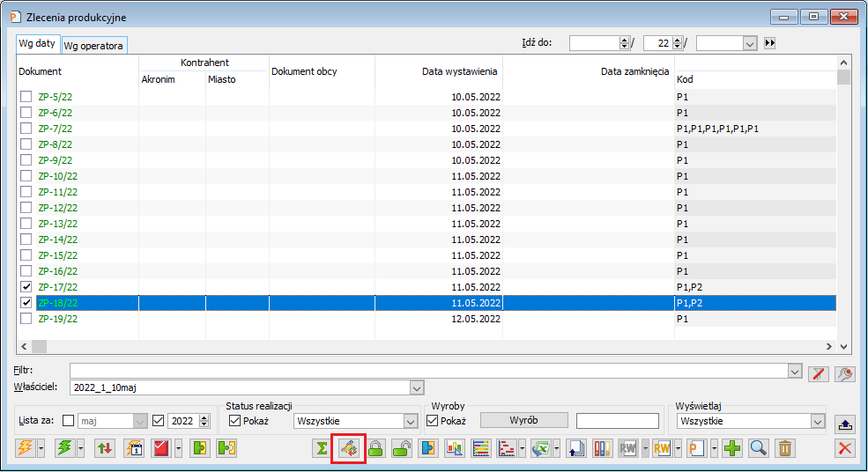Click the tools refresh icon highlighted in red
The image size is (868, 472).
(349, 447)
